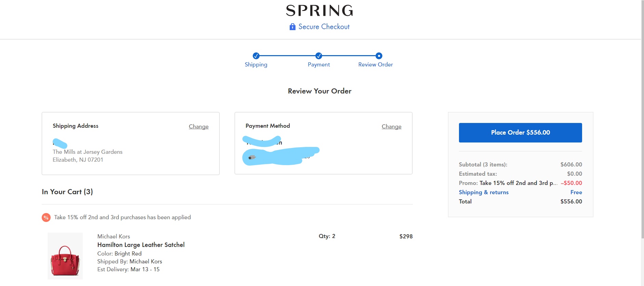Click the Payment step checkmark circle
Screen dimensions: 644x286
[319, 56]
